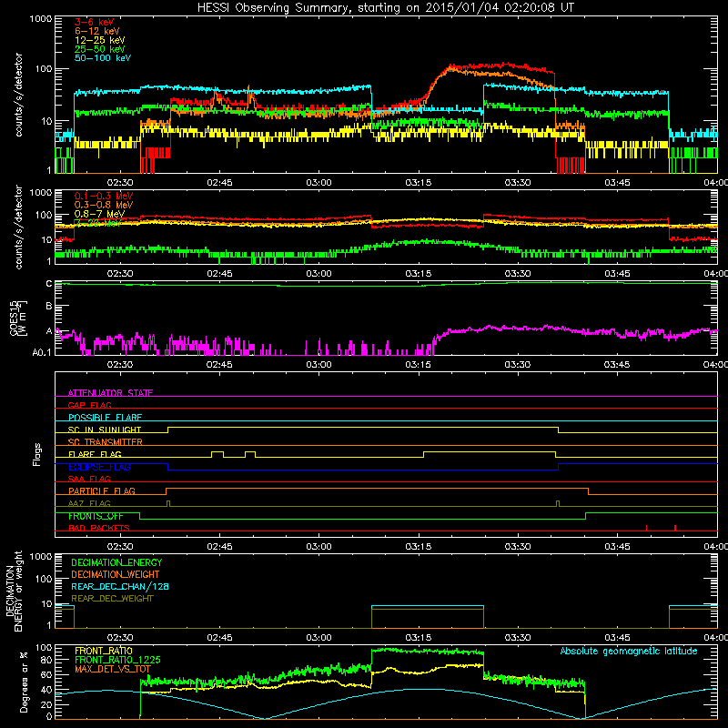The width and height of the screenshot is (728, 728).
Task: Click the DECIMATION ENERGY or weight axis title
Action: tap(14, 591)
